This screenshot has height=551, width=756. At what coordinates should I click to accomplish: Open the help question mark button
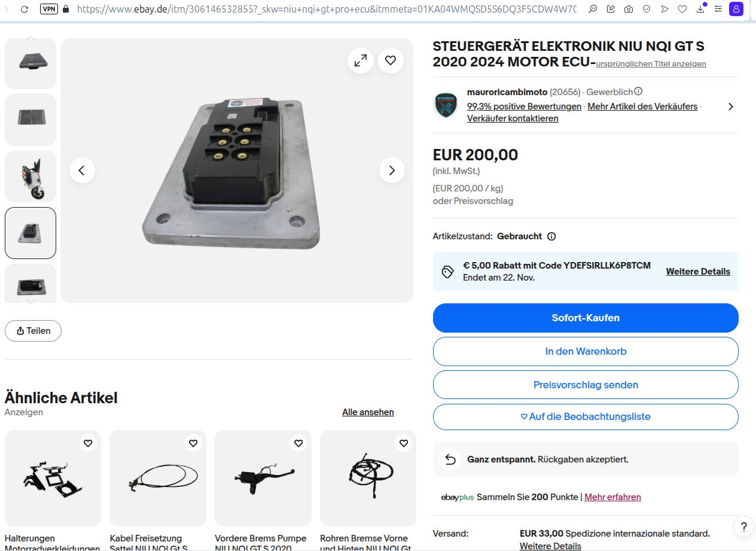[x=743, y=527]
